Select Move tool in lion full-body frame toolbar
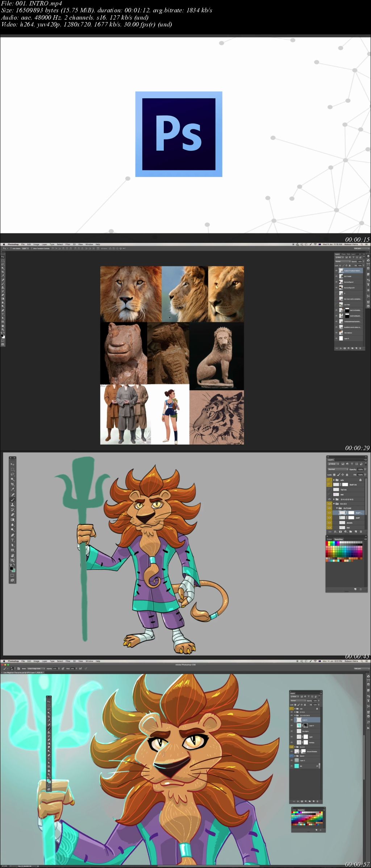371x868 pixels. (x=12, y=464)
